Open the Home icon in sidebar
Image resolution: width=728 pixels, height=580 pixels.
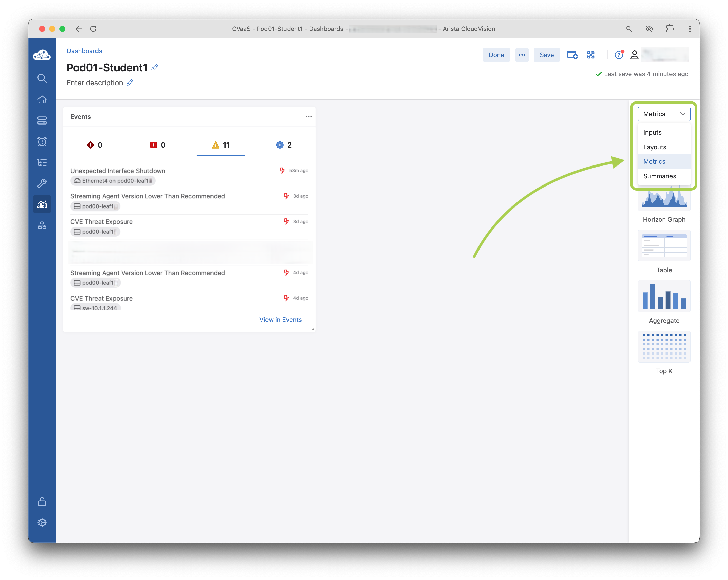tap(42, 99)
